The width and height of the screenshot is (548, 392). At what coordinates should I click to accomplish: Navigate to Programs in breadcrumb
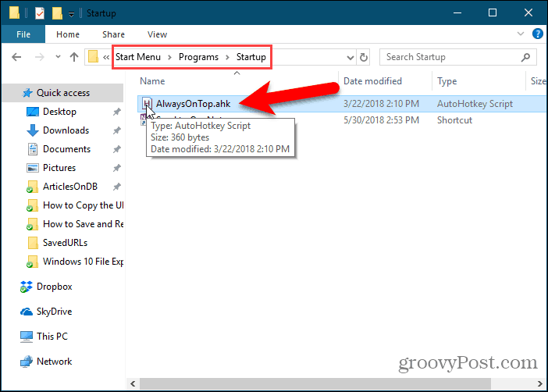click(198, 57)
